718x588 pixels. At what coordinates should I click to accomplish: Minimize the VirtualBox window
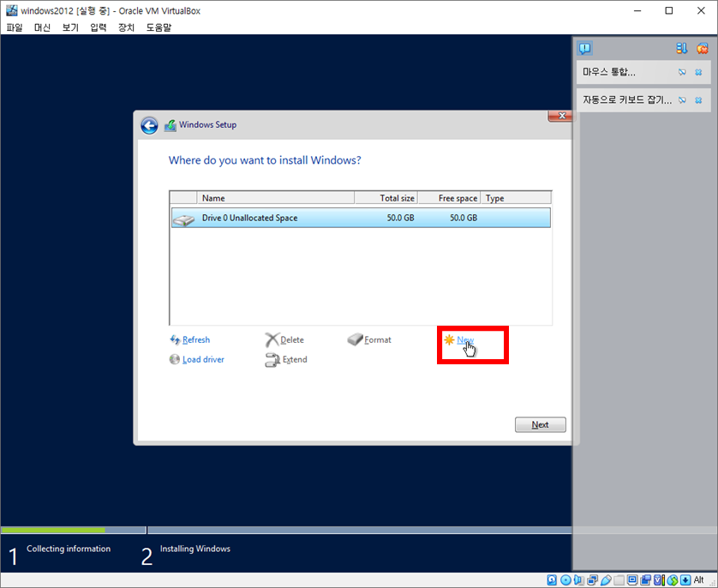pos(637,10)
